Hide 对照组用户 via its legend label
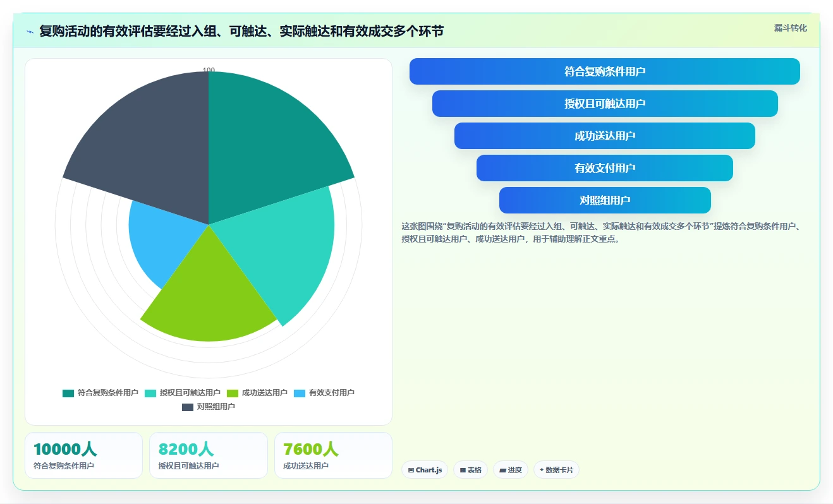This screenshot has height=504, width=833. click(x=216, y=407)
